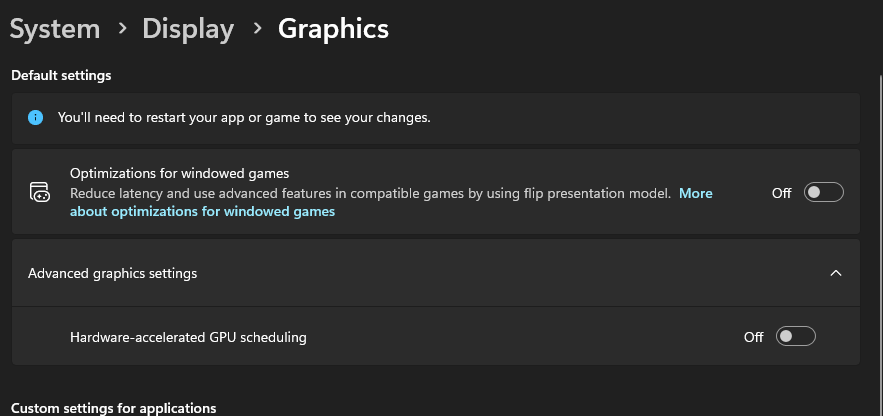Viewport: 883px width, 416px height.
Task: Go back to System in breadcrumb
Action: [x=55, y=29]
